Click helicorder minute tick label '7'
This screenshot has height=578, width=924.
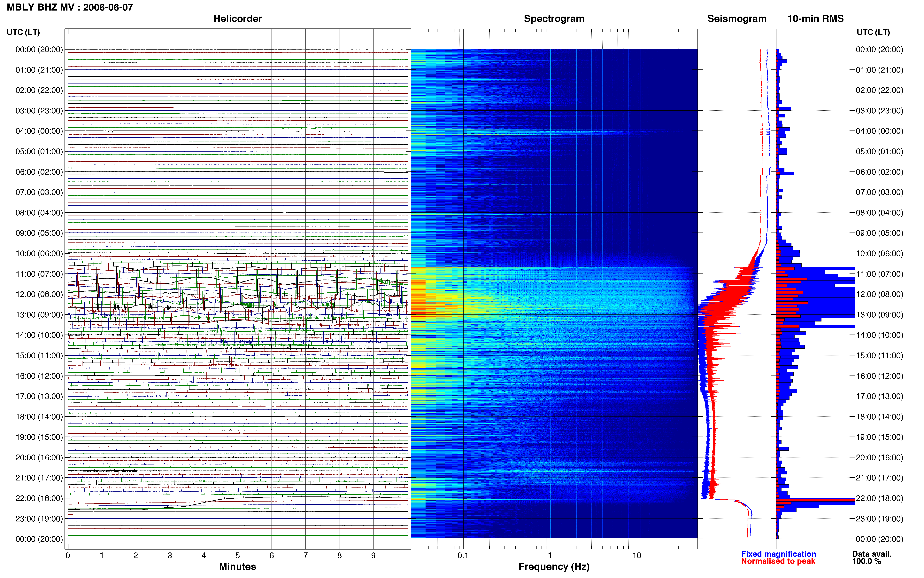(306, 555)
